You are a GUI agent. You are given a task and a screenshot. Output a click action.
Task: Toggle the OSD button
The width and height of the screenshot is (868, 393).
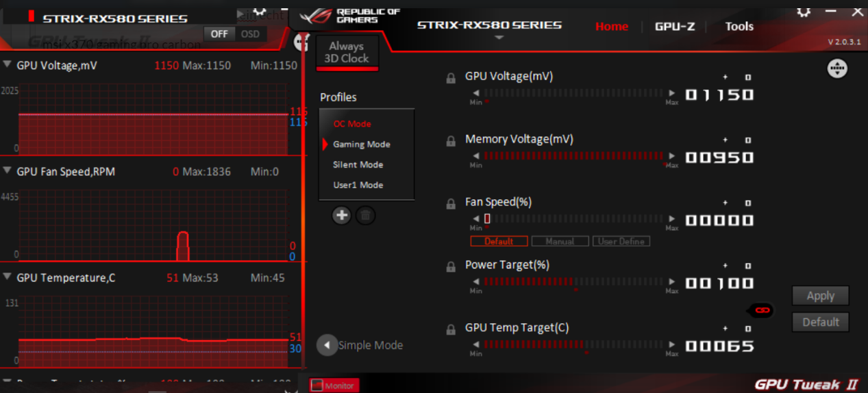click(x=250, y=34)
